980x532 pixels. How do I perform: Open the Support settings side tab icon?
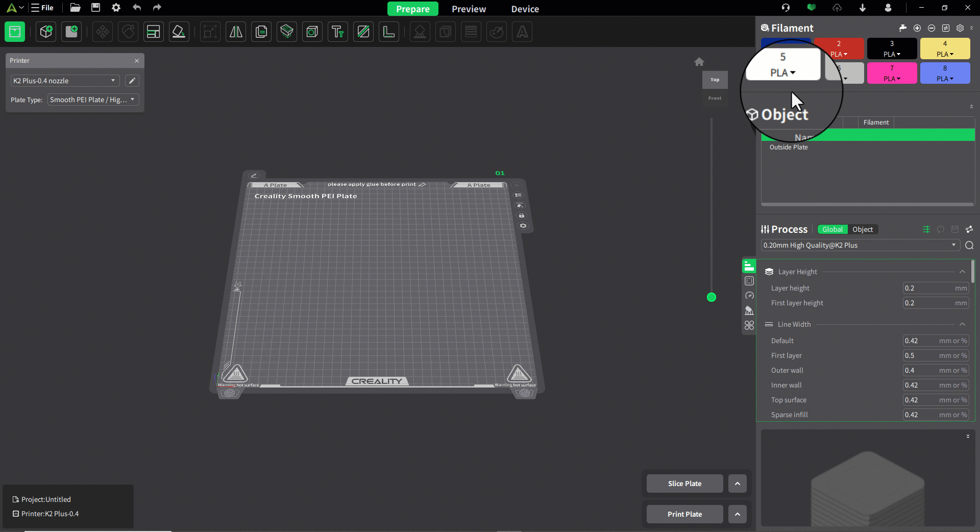[x=749, y=310]
